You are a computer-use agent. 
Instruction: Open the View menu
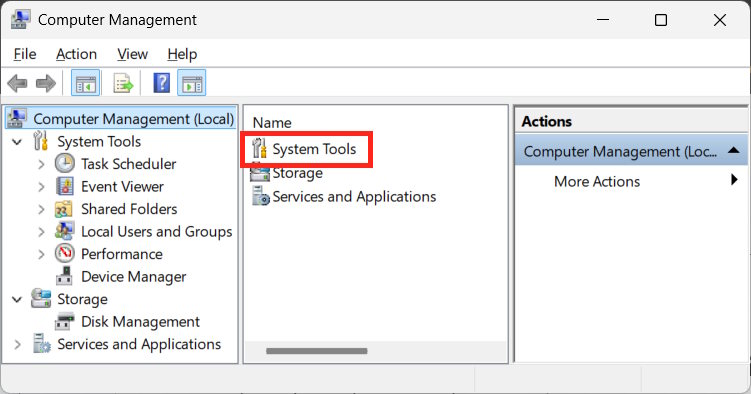(x=132, y=54)
